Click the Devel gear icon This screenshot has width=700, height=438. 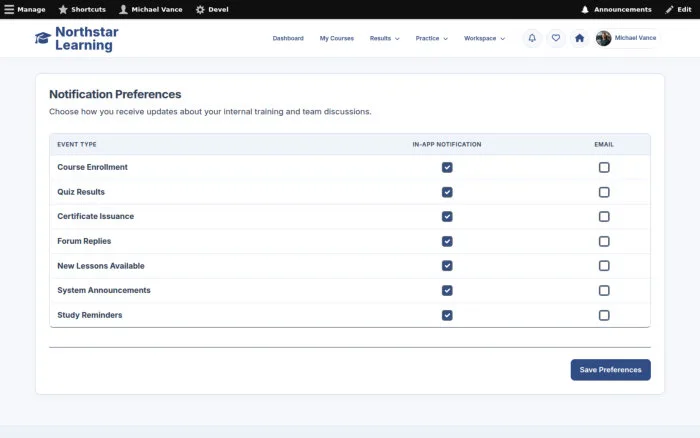tap(200, 9)
